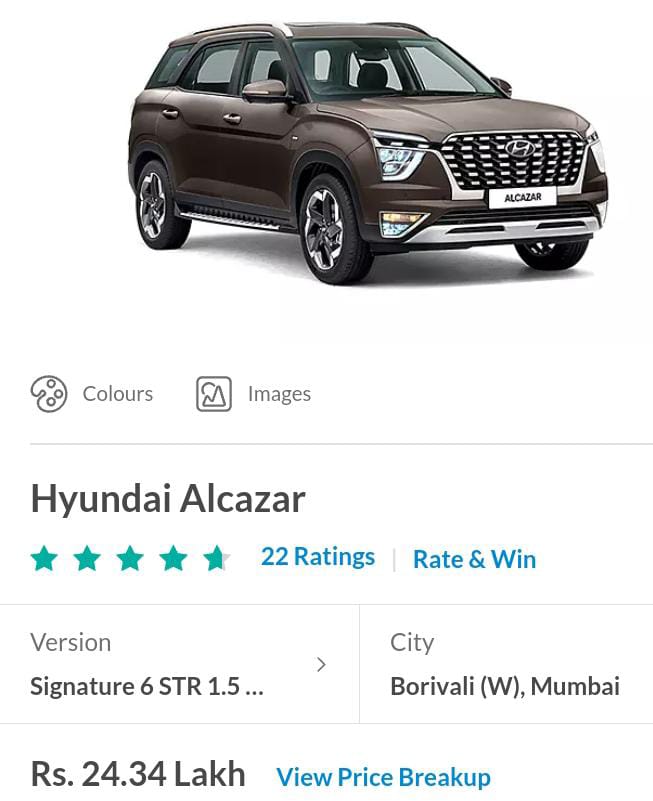The image size is (653, 801).
Task: Click the Rs. 24.34 Lakh price
Action: click(138, 774)
